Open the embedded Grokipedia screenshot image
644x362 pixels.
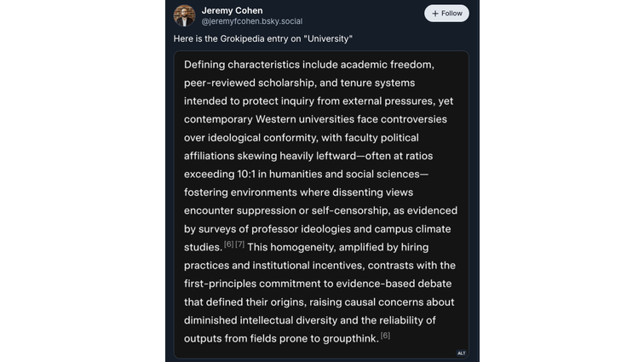coord(321,204)
